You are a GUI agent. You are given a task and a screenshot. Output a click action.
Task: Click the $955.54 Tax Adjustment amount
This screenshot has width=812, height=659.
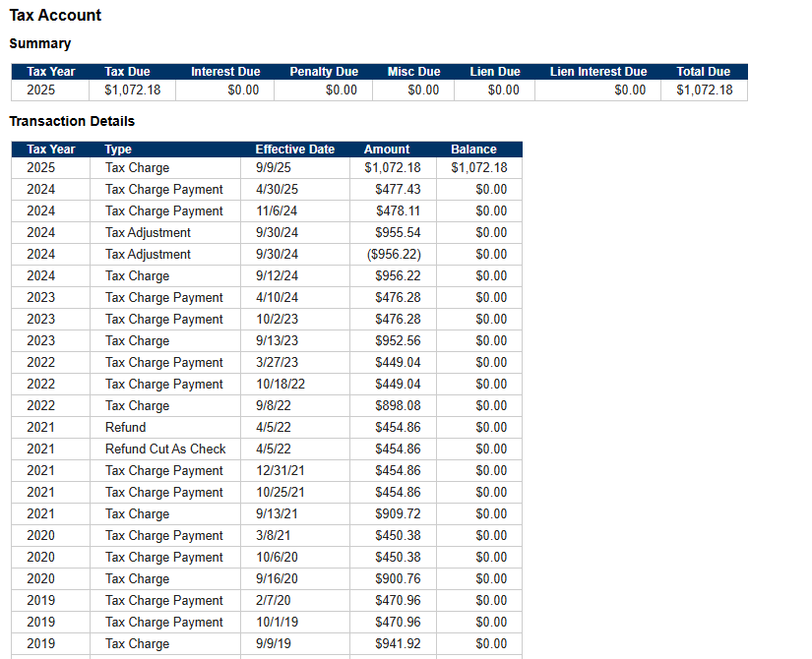point(398,233)
